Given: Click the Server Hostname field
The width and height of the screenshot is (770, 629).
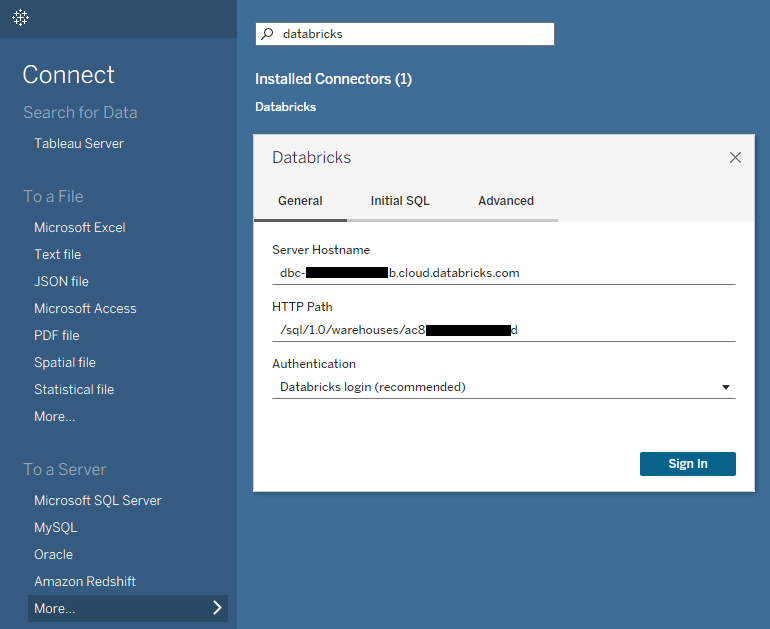Looking at the screenshot, I should [504, 272].
